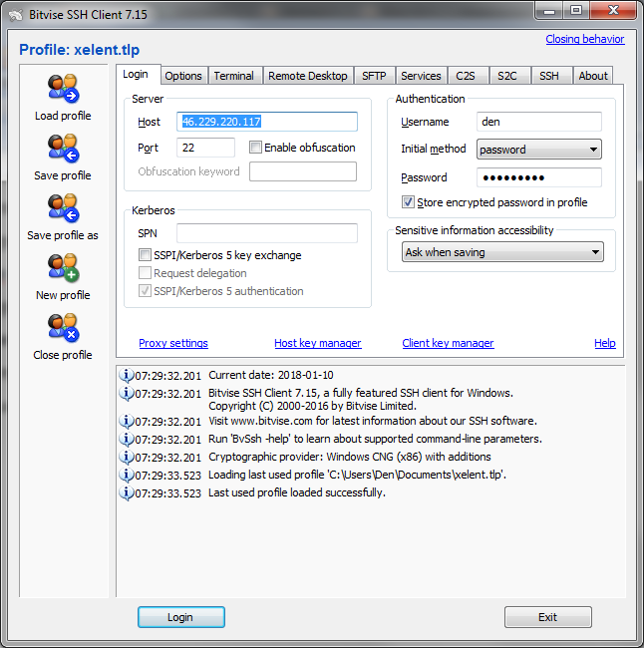Screen dimensions: 644x648
Task: Click log text 'Last used profile loaded successfully.'
Action: pyautogui.click(x=297, y=492)
